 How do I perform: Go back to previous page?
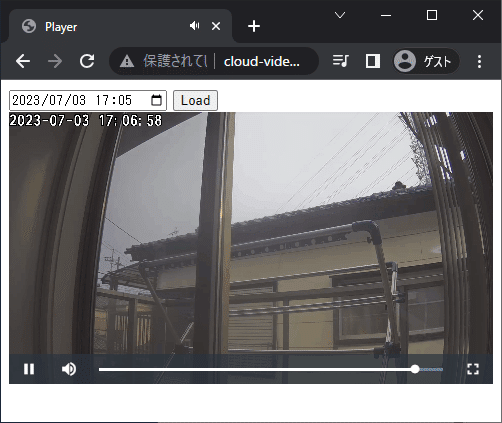(x=23, y=61)
